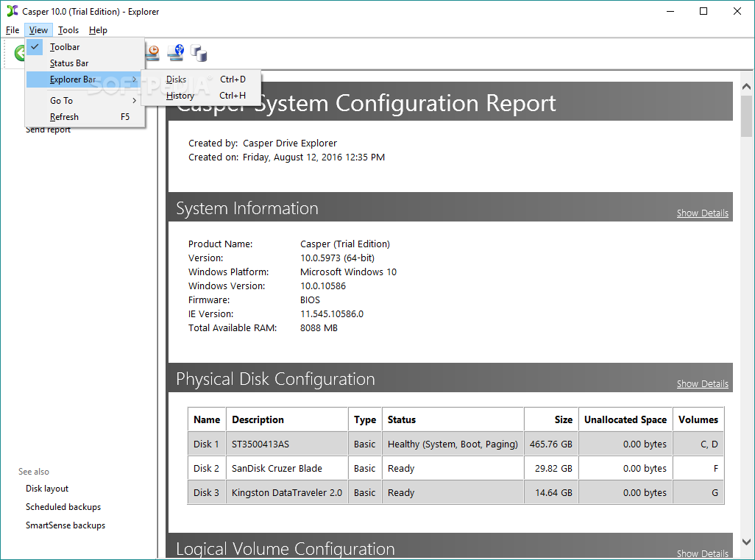This screenshot has height=560, width=755.
Task: Click the Description column header
Action: click(287, 419)
